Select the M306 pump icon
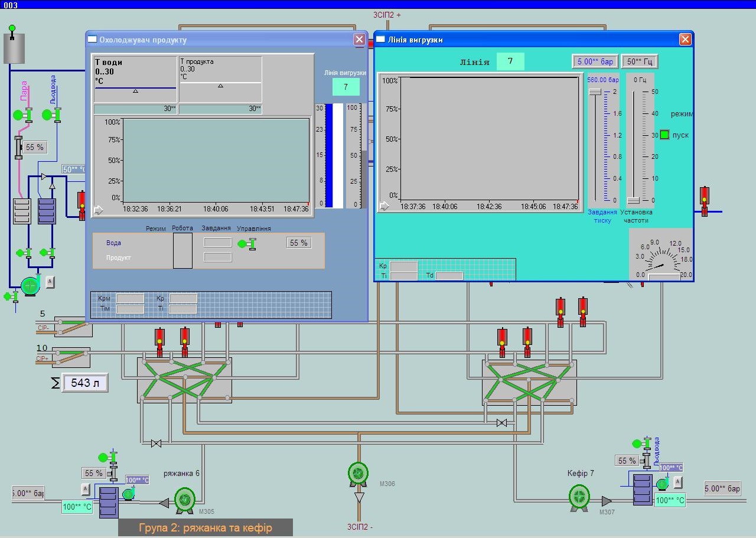Viewport: 756px width, 538px height. point(358,473)
